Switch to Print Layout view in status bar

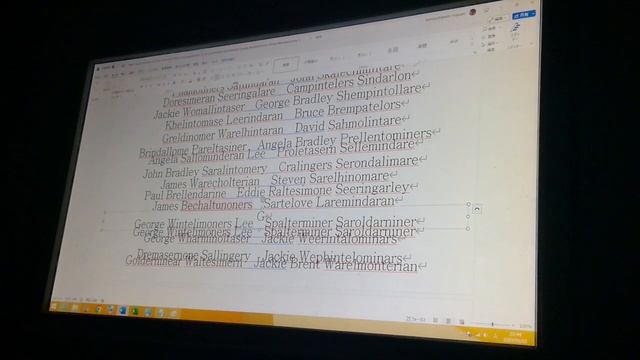pyautogui.click(x=448, y=321)
